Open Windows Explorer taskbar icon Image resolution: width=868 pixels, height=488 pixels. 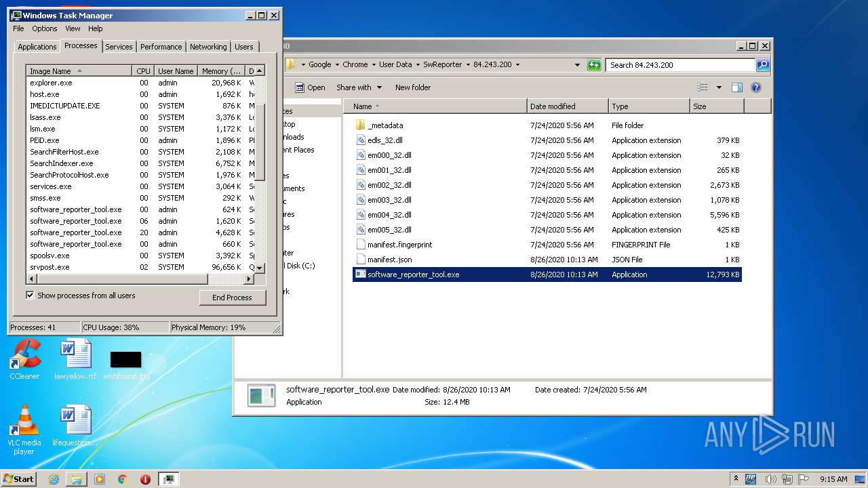click(x=77, y=479)
